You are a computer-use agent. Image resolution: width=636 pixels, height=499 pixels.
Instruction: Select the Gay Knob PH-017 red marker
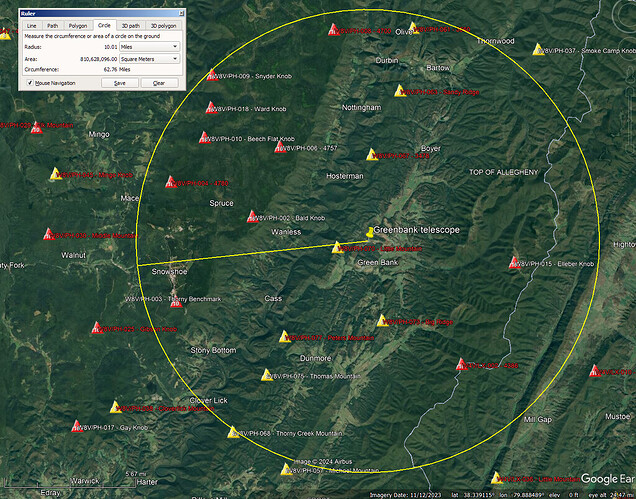click(77, 426)
